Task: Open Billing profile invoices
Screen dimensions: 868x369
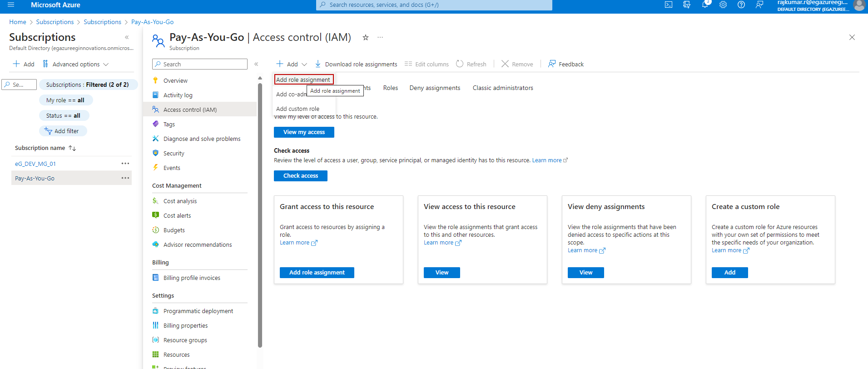Action: [x=192, y=278]
